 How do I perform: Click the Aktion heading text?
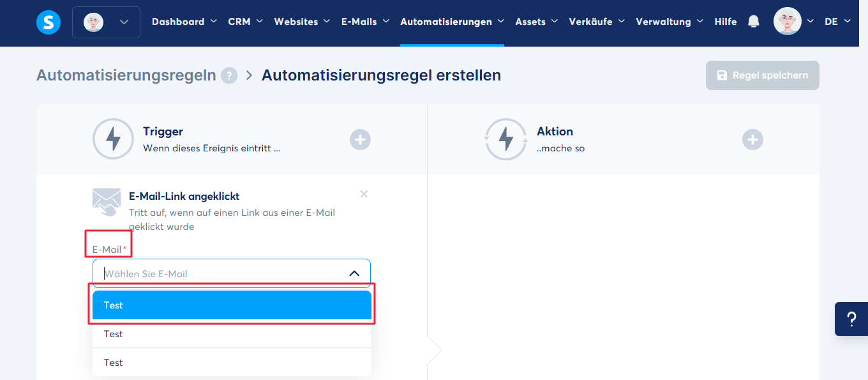point(555,132)
